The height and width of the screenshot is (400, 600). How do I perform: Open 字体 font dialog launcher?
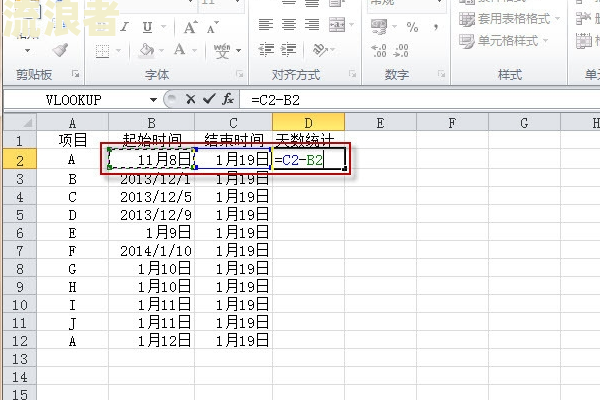click(240, 74)
